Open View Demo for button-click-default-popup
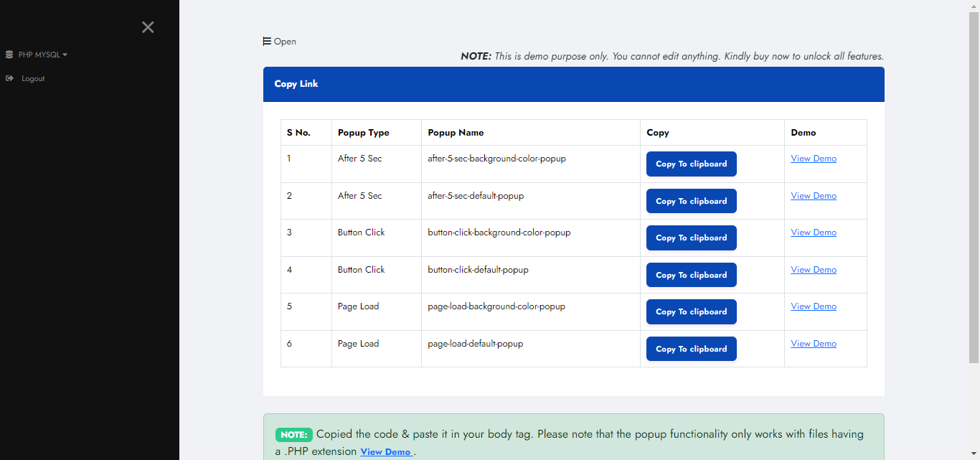The width and height of the screenshot is (980, 460). click(814, 270)
